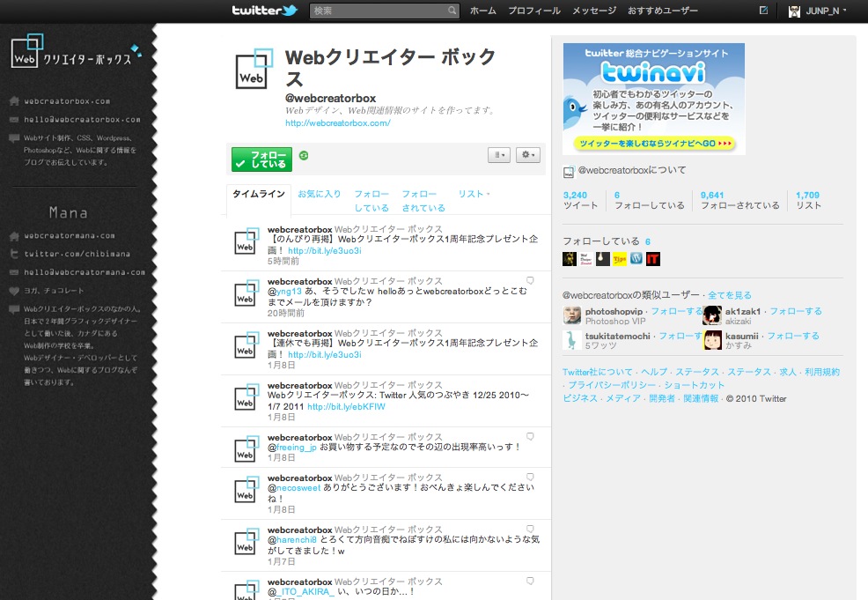
Task: Click the light bulb following avatar
Action: [x=603, y=259]
